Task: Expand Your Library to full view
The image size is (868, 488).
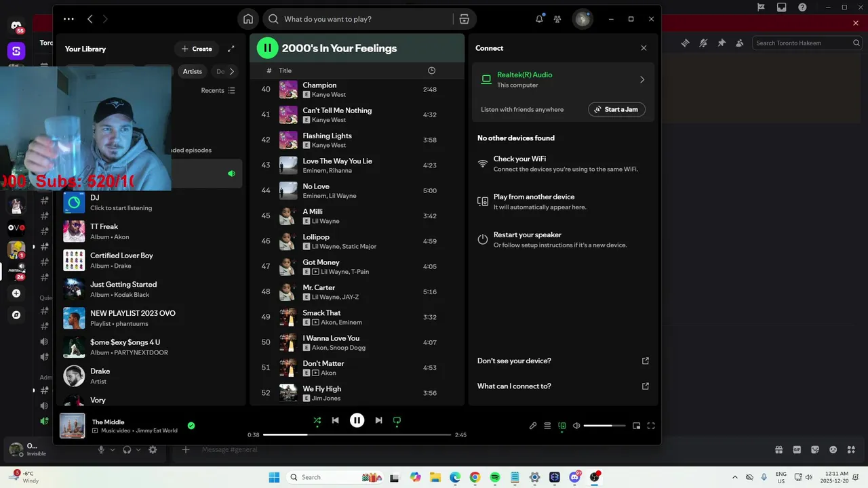Action: coord(231,49)
